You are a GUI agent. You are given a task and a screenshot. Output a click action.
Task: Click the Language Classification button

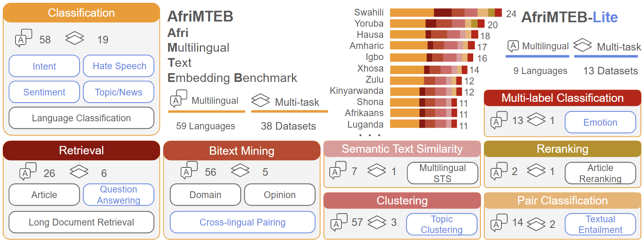pos(81,118)
